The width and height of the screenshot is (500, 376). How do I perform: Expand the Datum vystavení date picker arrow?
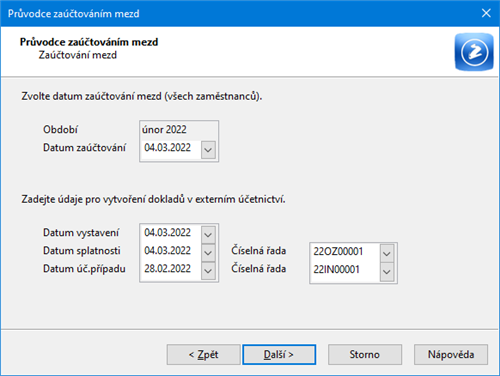pyautogui.click(x=208, y=235)
